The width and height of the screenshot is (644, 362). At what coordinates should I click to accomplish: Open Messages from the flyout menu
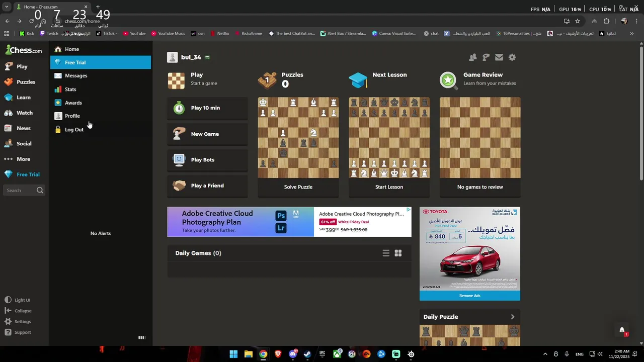(101, 76)
